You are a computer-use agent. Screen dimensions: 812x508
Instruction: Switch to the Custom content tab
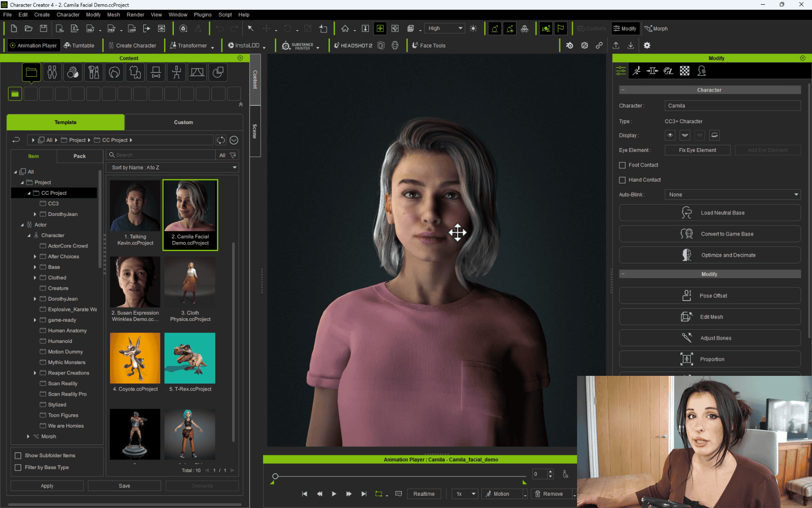(x=183, y=122)
